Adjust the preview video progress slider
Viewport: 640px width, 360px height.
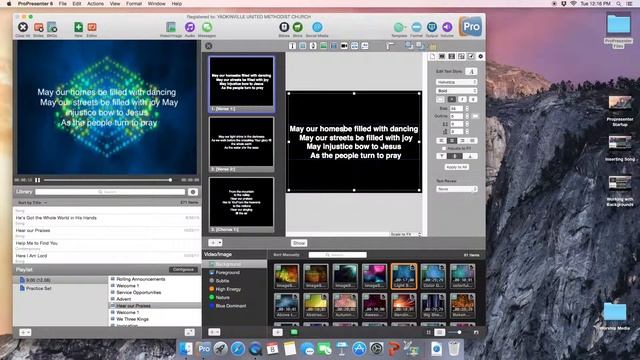(107, 180)
